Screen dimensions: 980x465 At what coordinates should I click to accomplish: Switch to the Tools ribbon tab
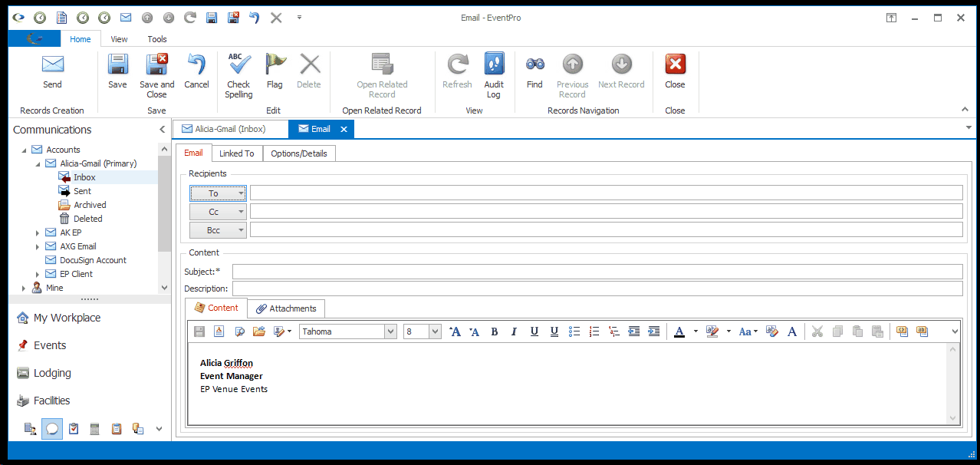pyautogui.click(x=157, y=39)
